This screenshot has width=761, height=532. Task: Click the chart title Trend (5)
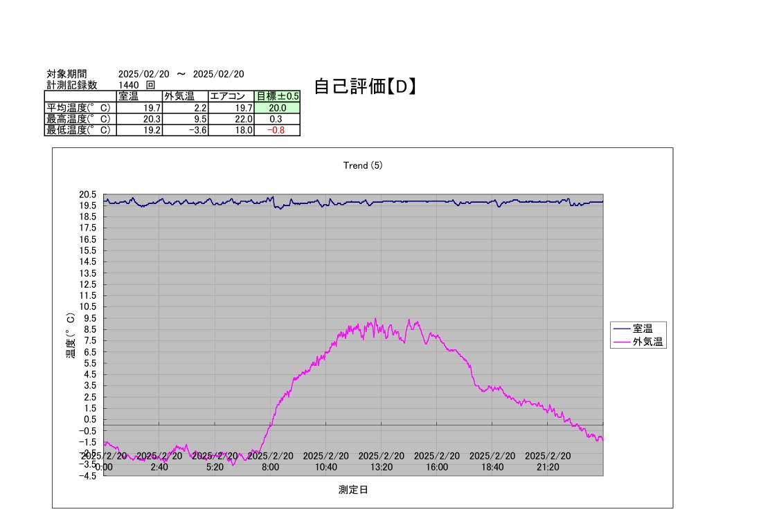pos(363,165)
